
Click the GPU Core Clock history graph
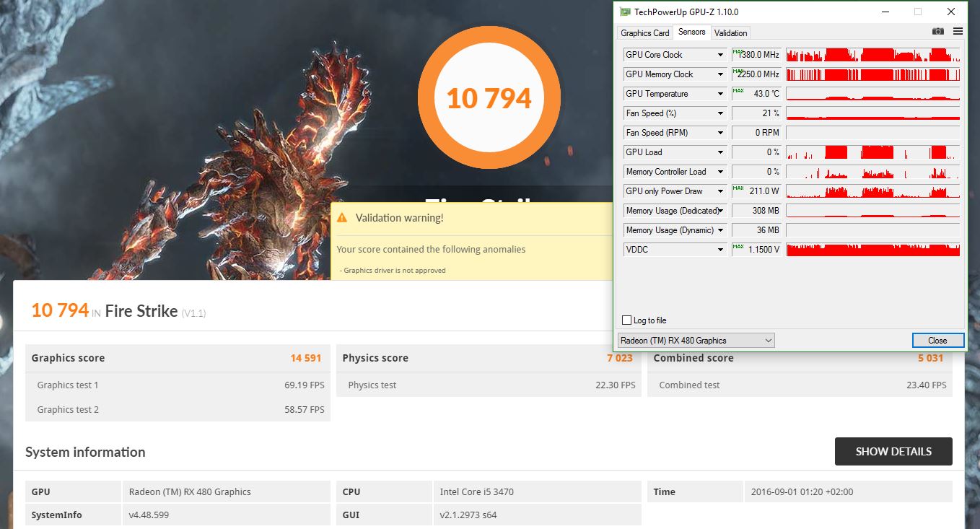(x=872, y=55)
